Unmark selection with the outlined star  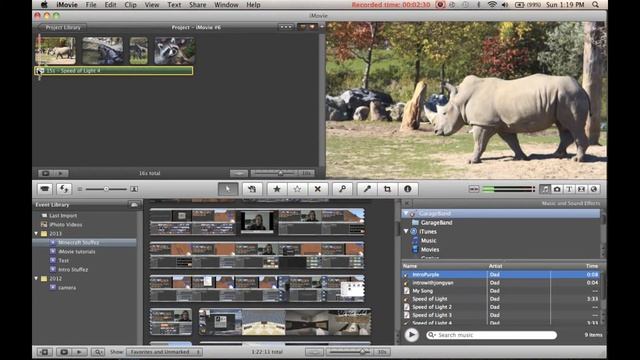[297, 189]
